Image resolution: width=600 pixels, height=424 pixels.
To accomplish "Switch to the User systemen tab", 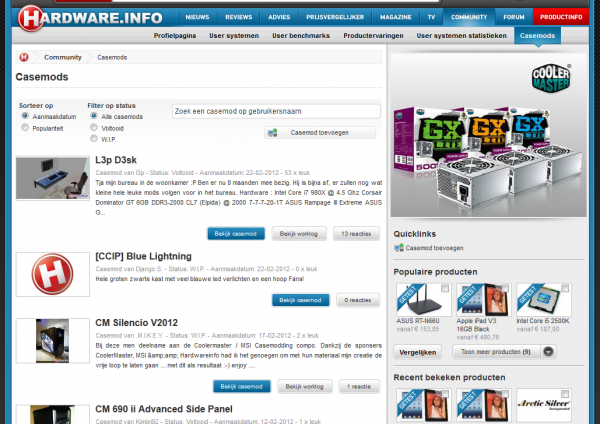I will pos(234,36).
